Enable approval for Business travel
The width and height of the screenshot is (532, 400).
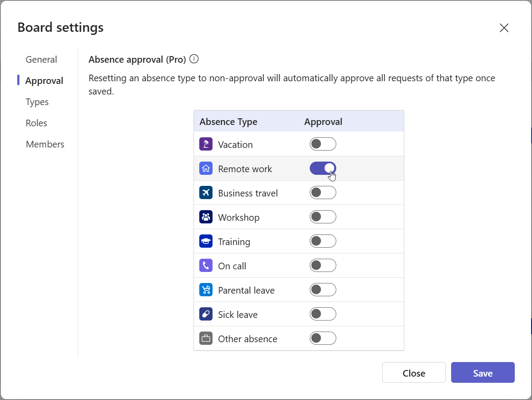click(323, 192)
